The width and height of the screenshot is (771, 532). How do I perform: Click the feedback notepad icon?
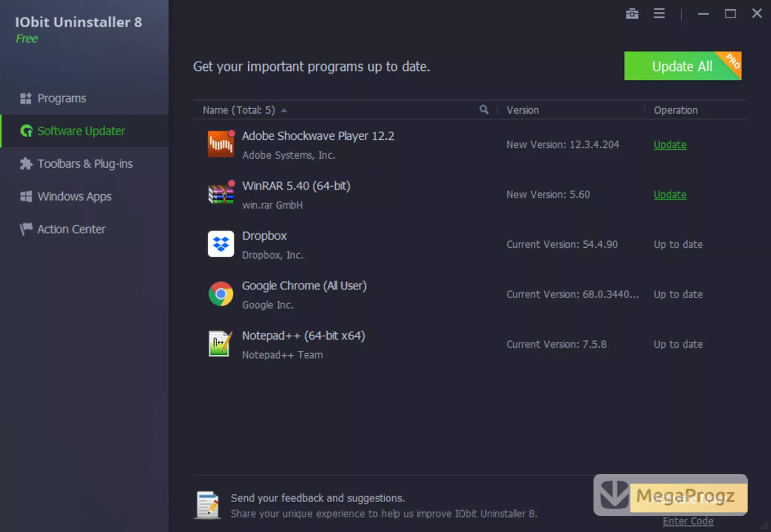point(208,505)
